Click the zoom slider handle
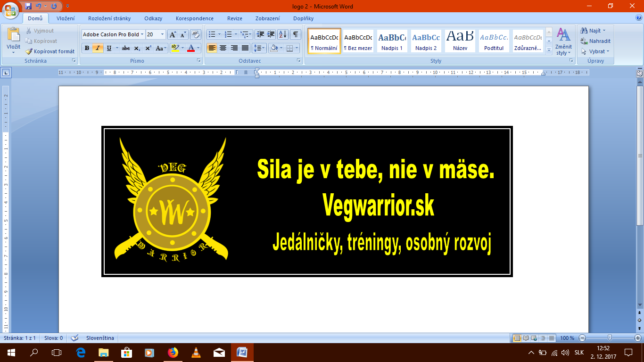 610,338
